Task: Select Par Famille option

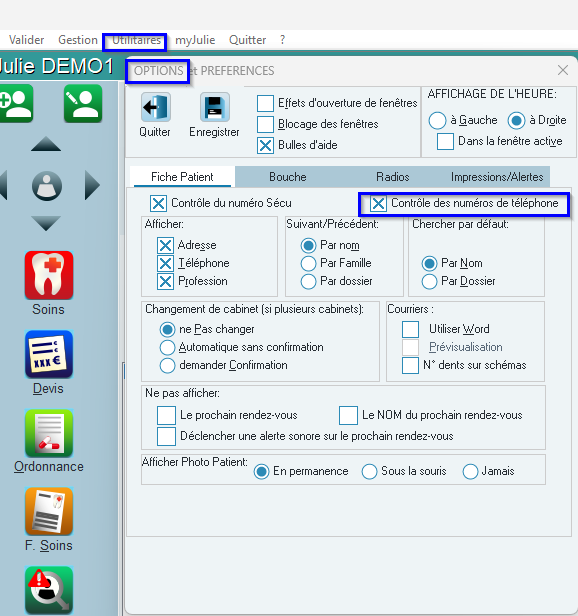Action: 308,264
